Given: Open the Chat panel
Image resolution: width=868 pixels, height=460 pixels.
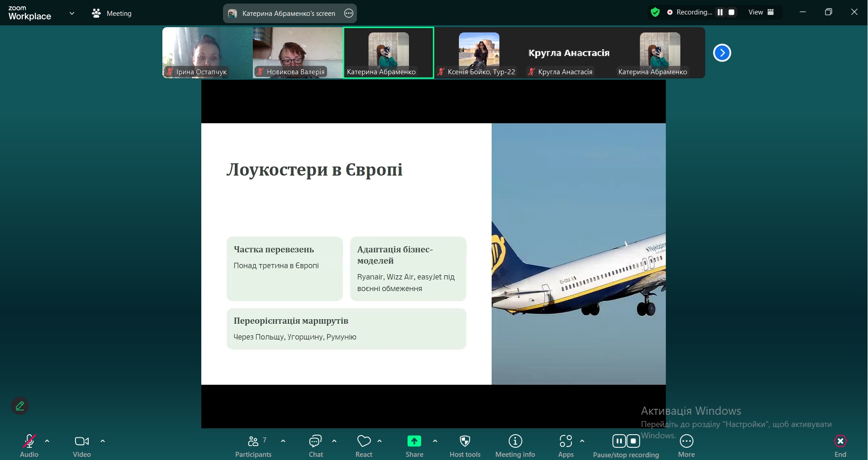Looking at the screenshot, I should click(315, 446).
